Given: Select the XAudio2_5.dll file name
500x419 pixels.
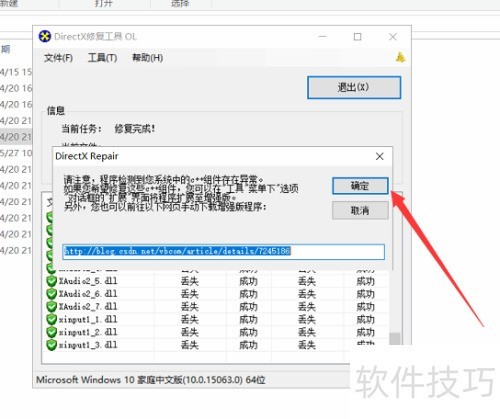Looking at the screenshot, I should [x=88, y=281].
